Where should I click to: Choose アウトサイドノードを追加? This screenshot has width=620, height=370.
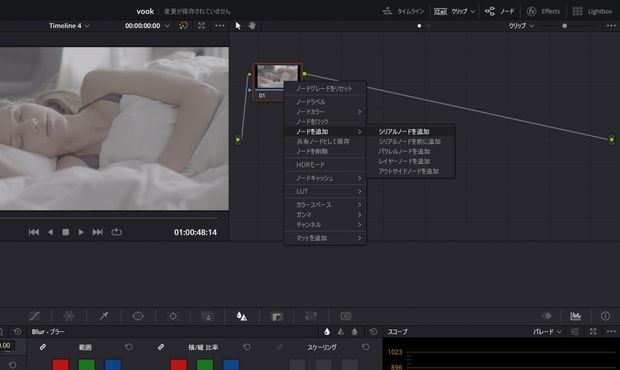[x=411, y=171]
